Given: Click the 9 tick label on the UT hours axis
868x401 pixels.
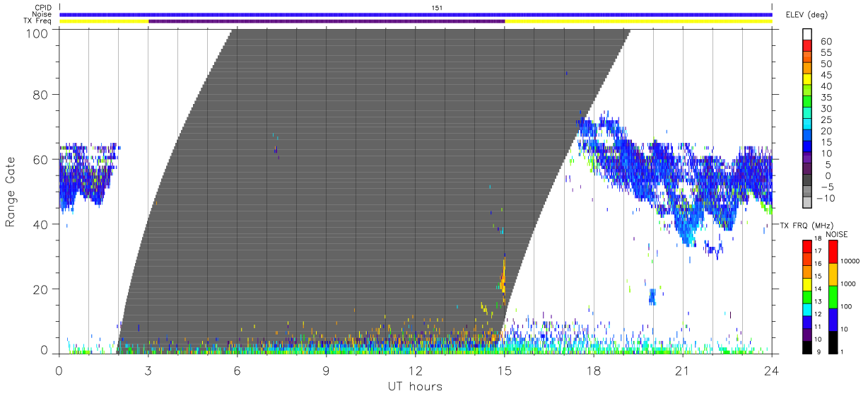Looking at the screenshot, I should click(x=327, y=371).
